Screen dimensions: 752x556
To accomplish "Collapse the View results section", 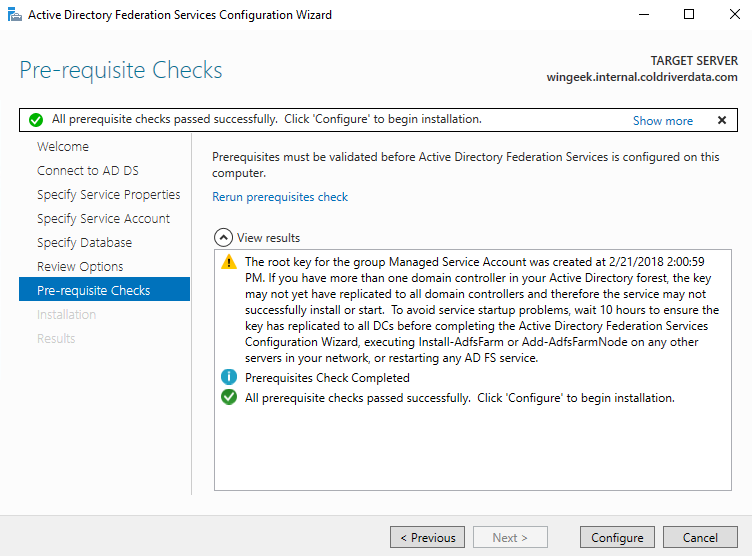I will (x=222, y=238).
